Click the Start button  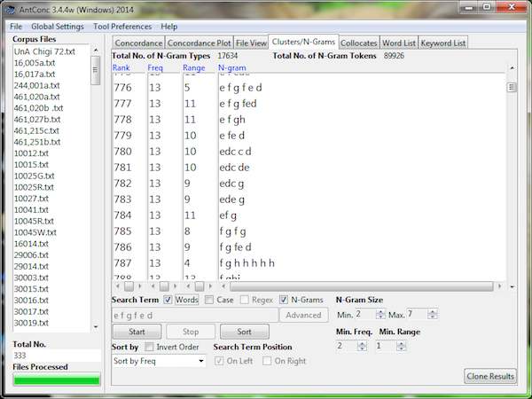(137, 332)
